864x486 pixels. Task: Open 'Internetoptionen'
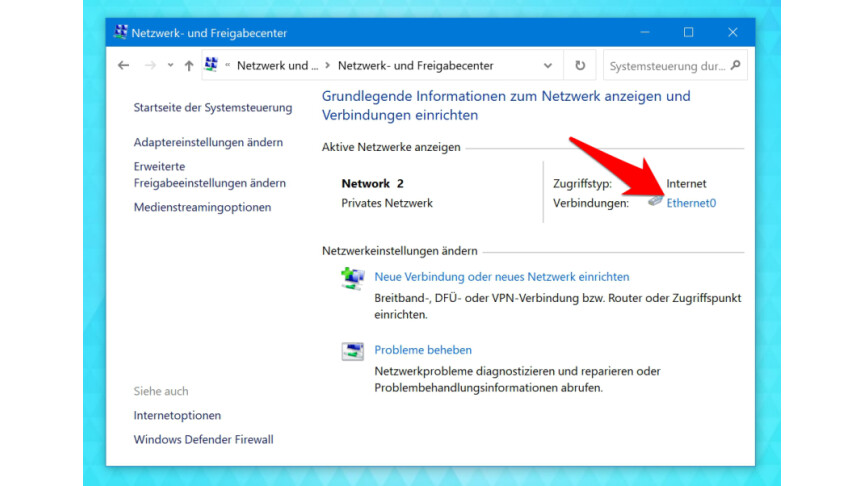click(x=177, y=415)
